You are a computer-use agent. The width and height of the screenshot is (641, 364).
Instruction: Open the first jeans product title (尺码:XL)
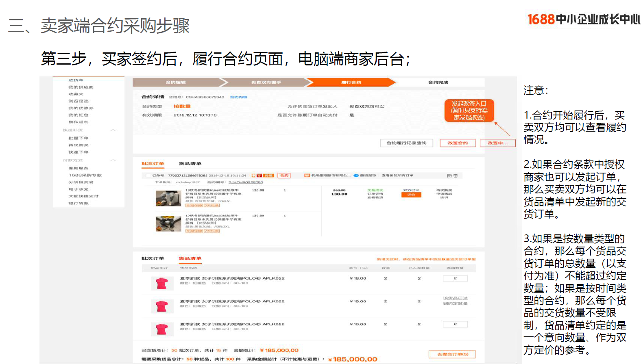point(214,194)
